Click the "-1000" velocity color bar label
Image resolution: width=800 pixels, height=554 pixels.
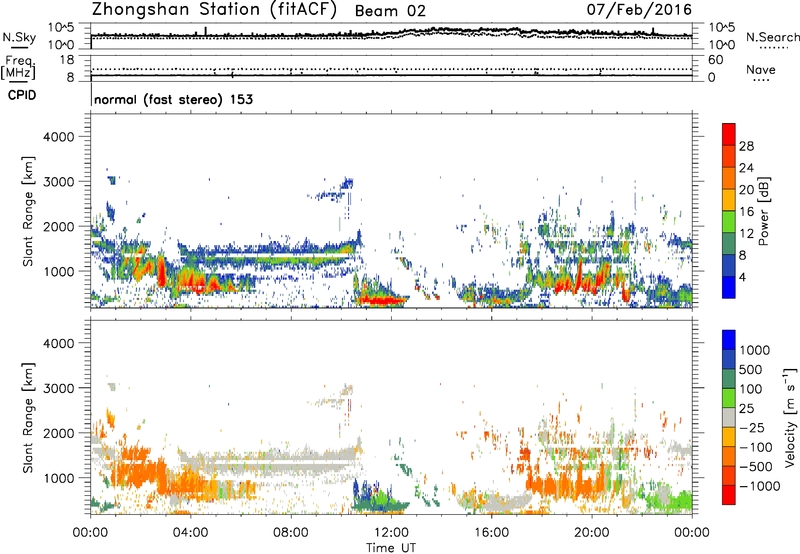tap(760, 486)
